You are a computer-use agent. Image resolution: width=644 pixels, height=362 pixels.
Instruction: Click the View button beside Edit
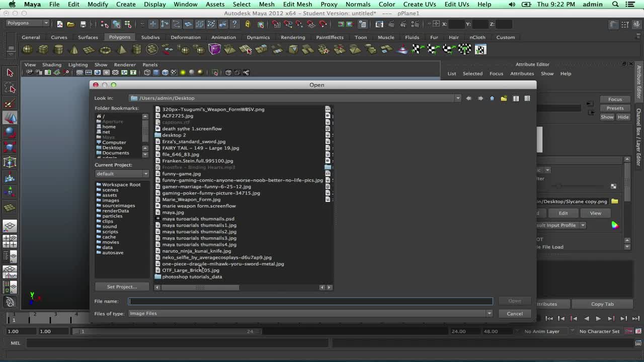coord(596,213)
